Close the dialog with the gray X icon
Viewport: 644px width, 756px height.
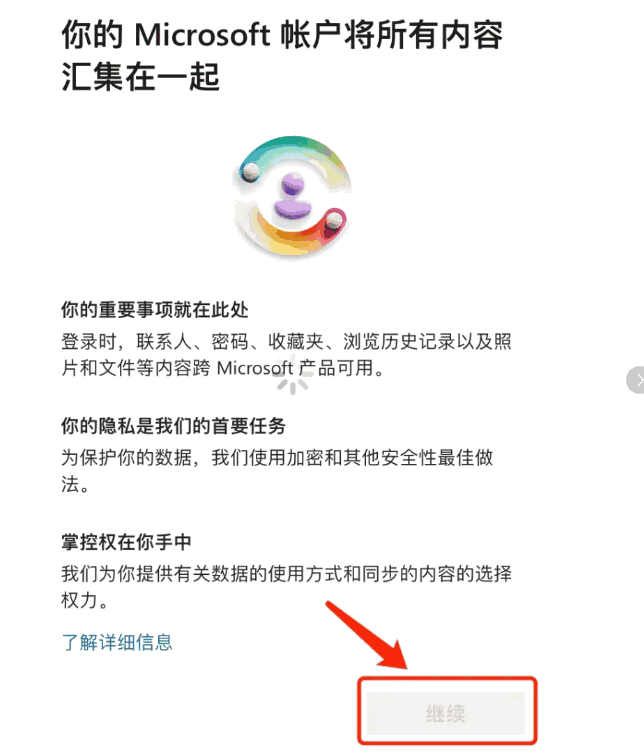point(636,380)
